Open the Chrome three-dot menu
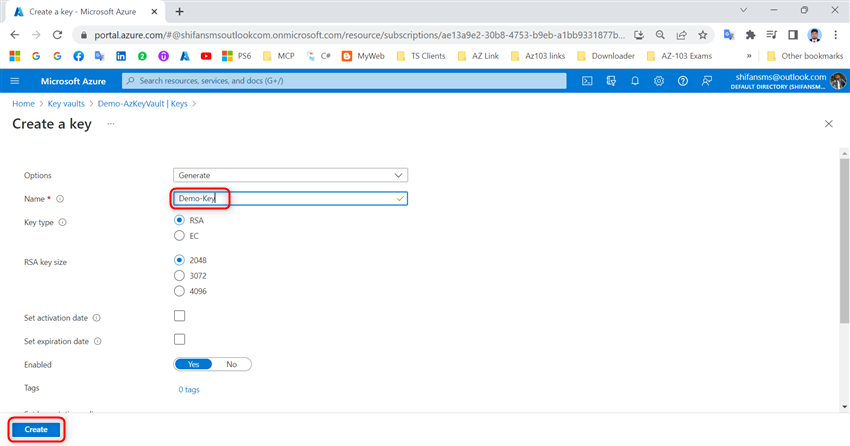This screenshot has width=850, height=446. click(x=835, y=35)
